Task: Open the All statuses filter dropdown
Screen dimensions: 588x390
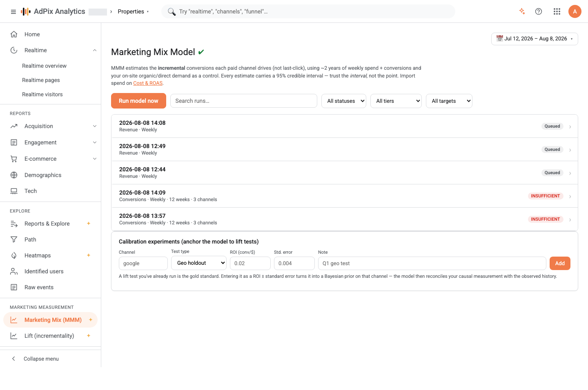Action: [344, 101]
